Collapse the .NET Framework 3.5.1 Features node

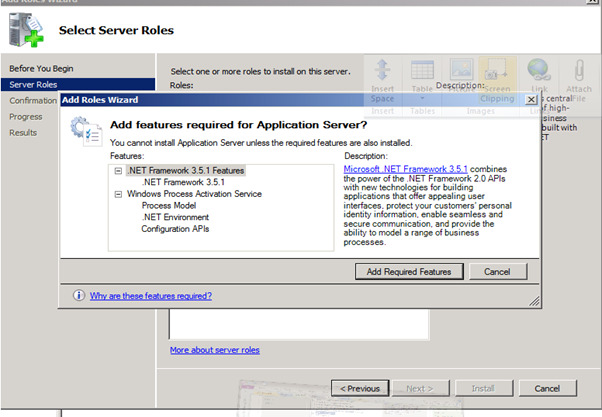click(x=118, y=170)
